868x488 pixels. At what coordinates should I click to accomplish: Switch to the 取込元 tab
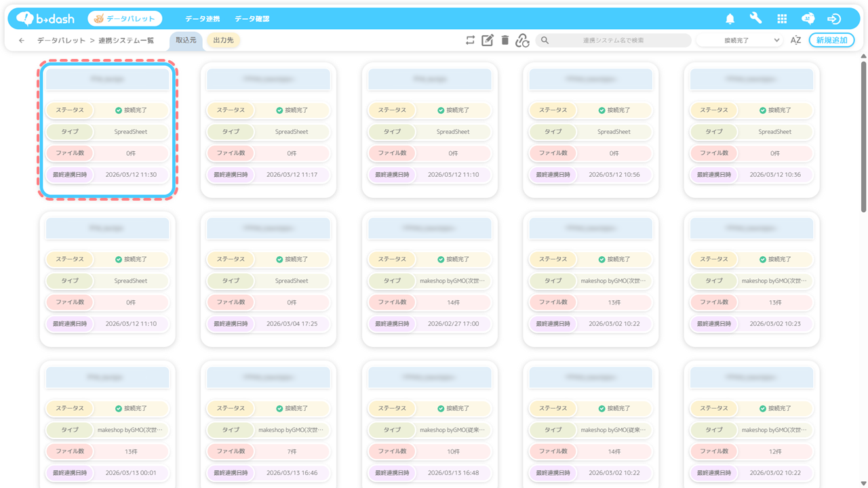186,41
